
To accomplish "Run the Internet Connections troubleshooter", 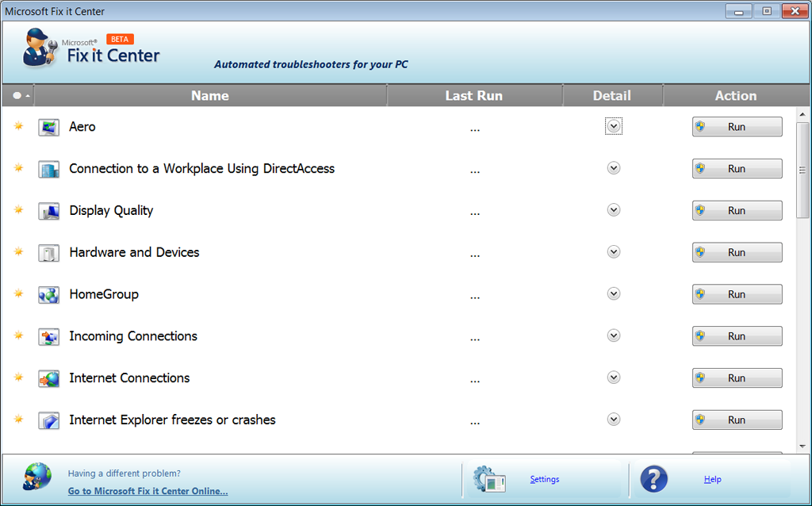I will [x=737, y=378].
